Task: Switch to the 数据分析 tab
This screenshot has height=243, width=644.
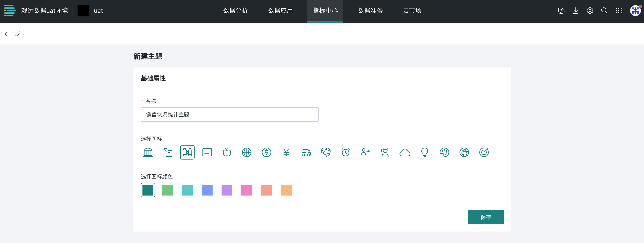Action: (235, 11)
